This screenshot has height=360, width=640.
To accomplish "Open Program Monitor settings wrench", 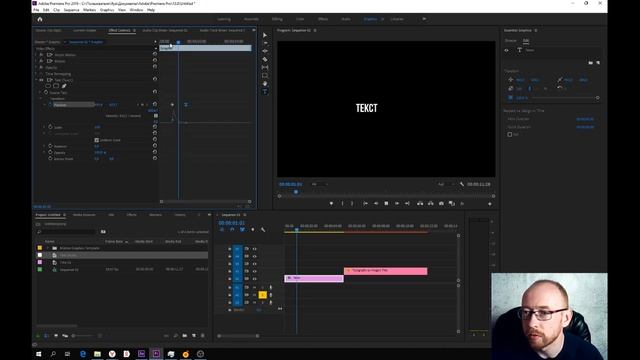I will (x=462, y=184).
